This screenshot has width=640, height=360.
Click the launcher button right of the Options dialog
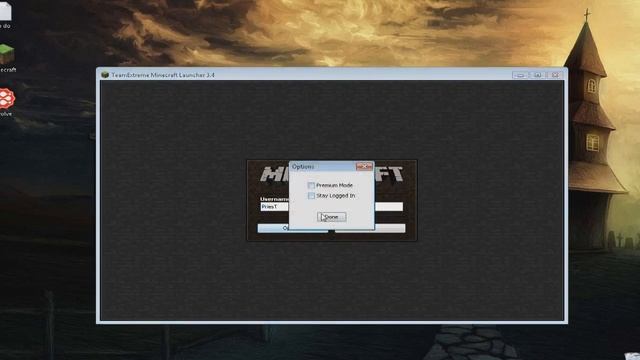390,228
